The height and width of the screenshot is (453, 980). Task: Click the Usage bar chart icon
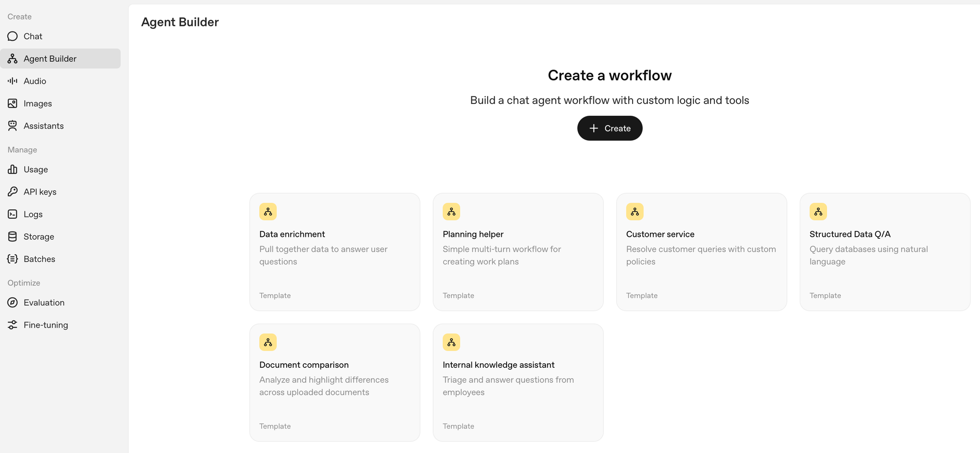(13, 170)
